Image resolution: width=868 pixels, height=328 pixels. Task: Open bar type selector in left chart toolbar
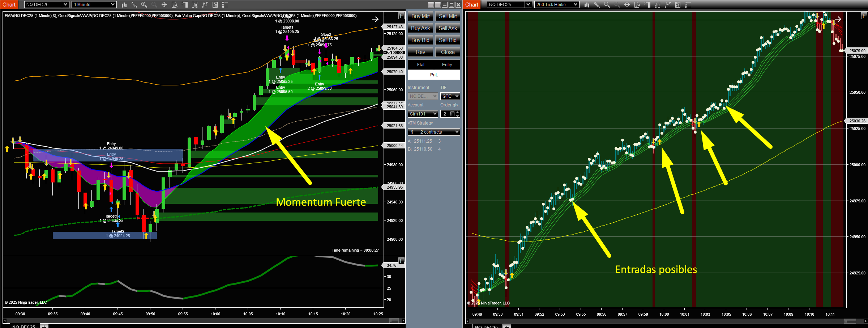(124, 5)
